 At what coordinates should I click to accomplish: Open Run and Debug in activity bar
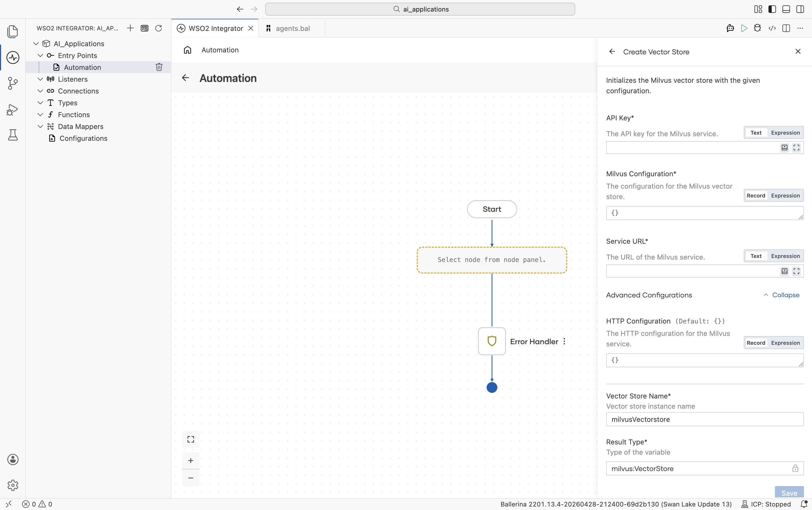pos(13,109)
